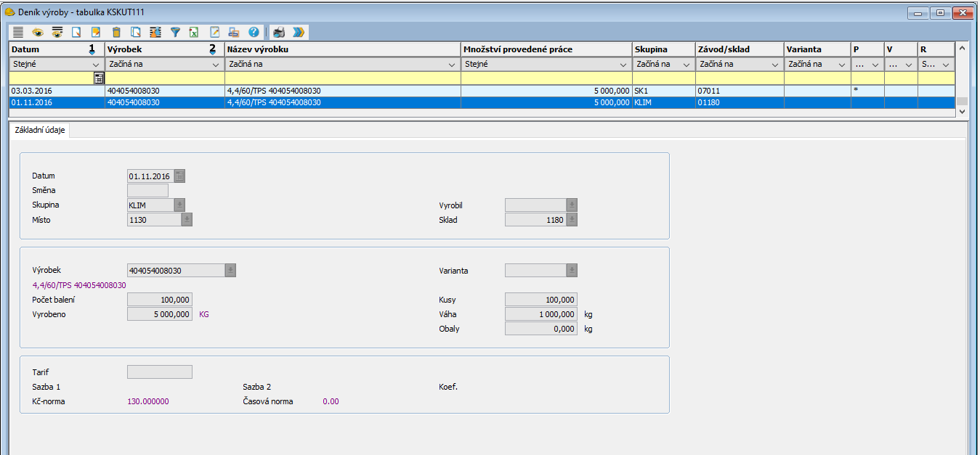
Task: Open help with the blue question mark icon
Action: [x=254, y=32]
